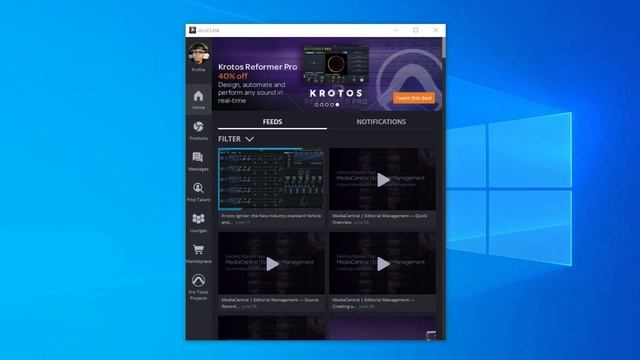
Task: Click the Krotos plugin screenshot in banner
Action: click(336, 64)
